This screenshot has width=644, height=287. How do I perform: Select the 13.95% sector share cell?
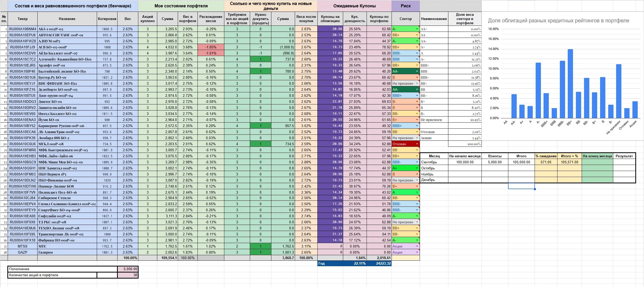coord(465,83)
